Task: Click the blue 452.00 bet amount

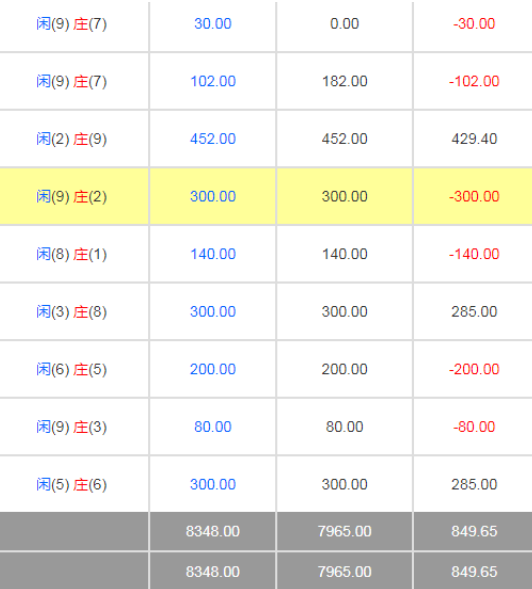Action: point(213,139)
